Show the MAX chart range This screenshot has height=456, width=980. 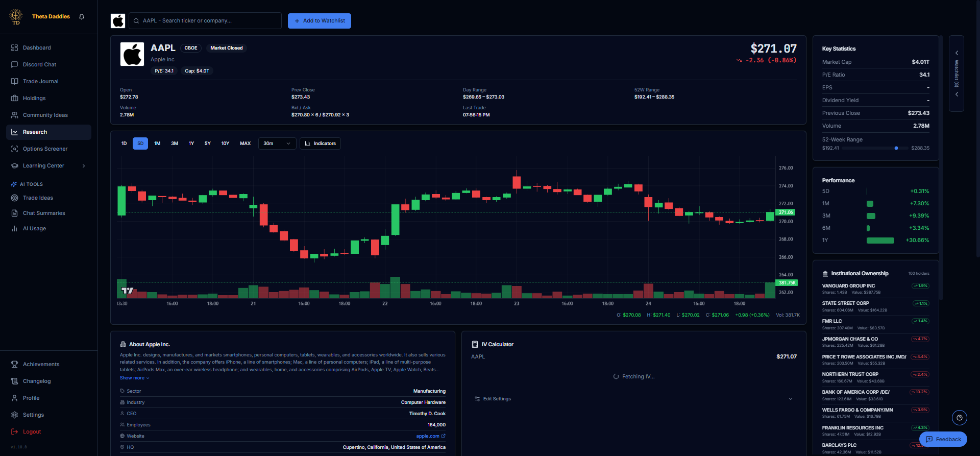pos(246,143)
